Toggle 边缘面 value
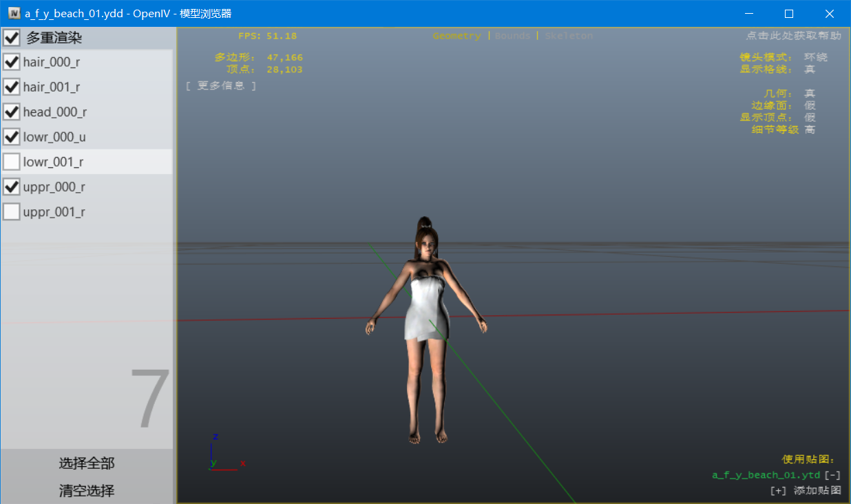851x504 pixels. tap(810, 105)
